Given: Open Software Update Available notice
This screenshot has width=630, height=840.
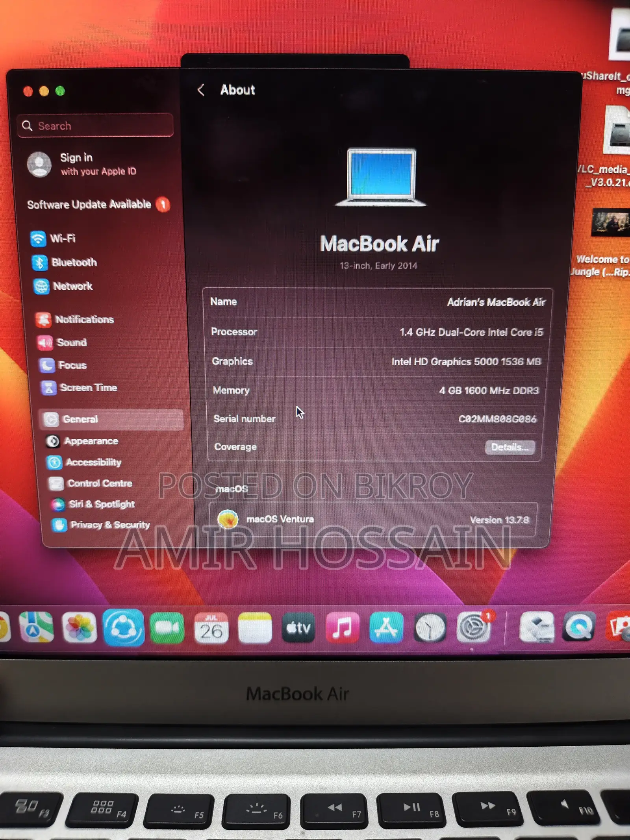Looking at the screenshot, I should [98, 205].
